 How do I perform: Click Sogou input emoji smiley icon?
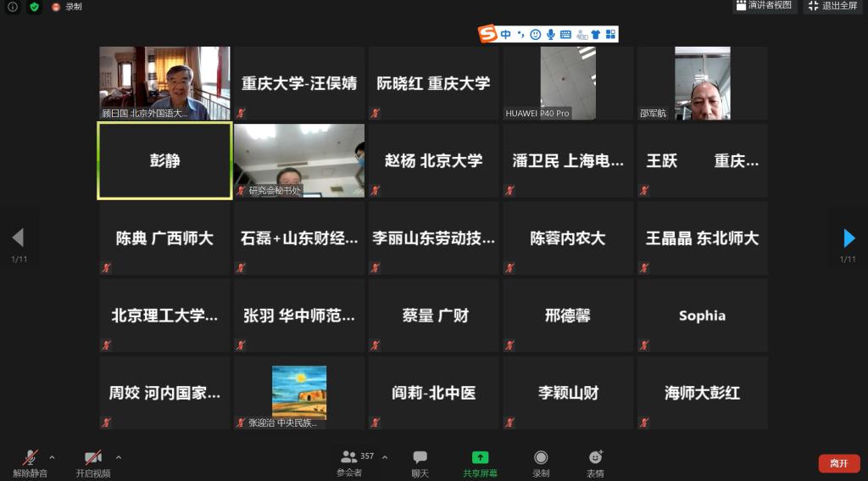[535, 35]
